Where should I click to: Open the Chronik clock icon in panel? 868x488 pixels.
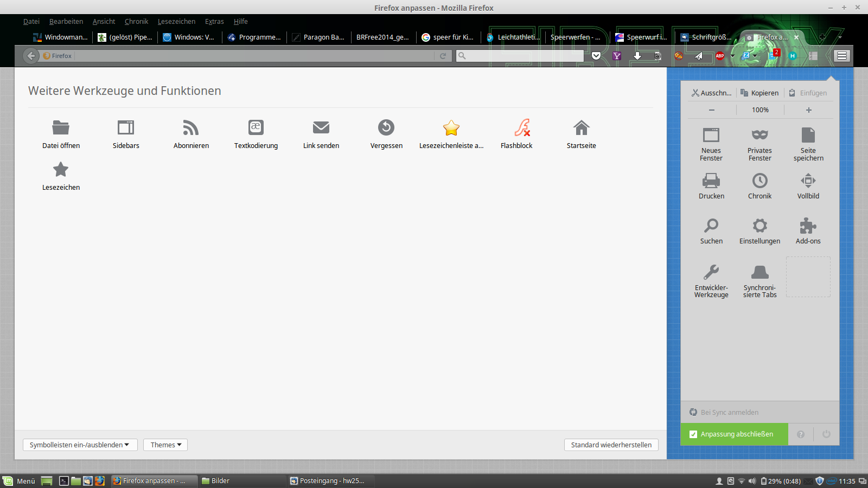759,180
